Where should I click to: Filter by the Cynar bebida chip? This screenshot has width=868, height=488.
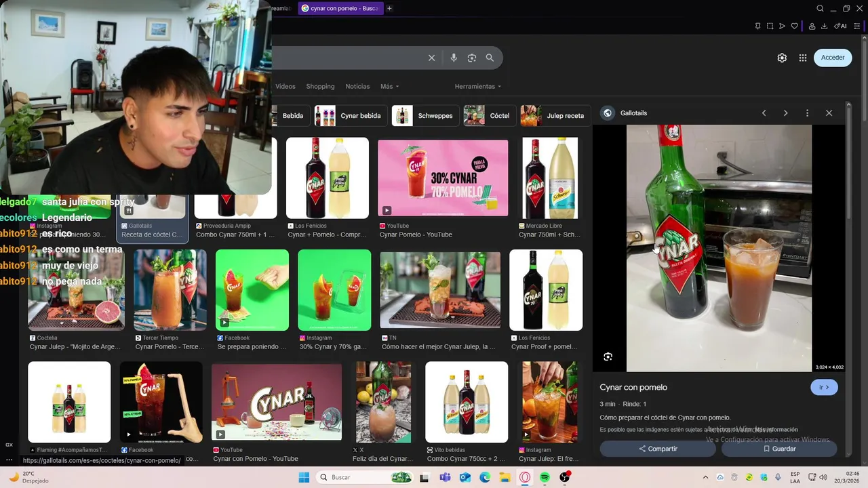point(351,116)
